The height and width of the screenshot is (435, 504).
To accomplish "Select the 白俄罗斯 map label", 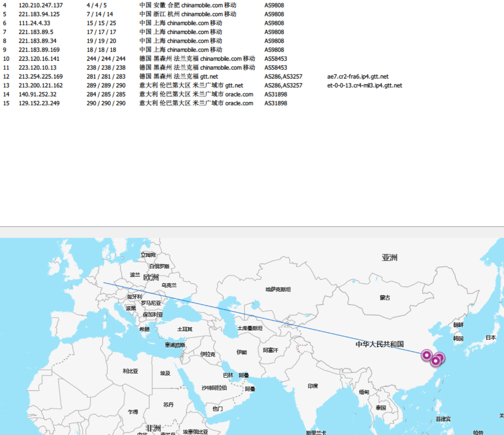I will tap(159, 266).
